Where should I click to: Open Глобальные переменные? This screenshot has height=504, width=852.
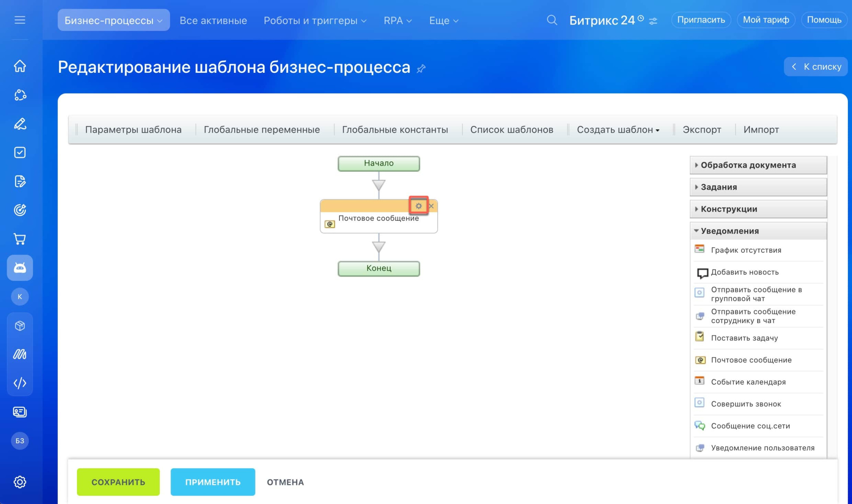(262, 130)
